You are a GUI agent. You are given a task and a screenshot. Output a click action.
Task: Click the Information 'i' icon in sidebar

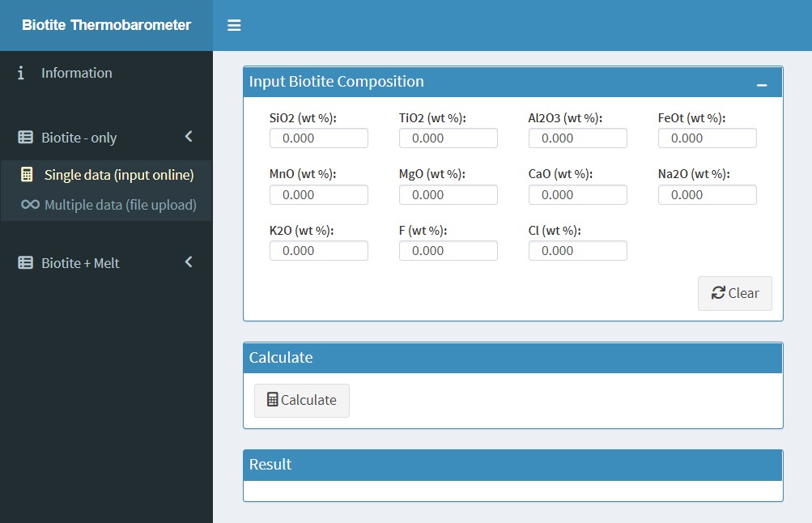[x=21, y=73]
